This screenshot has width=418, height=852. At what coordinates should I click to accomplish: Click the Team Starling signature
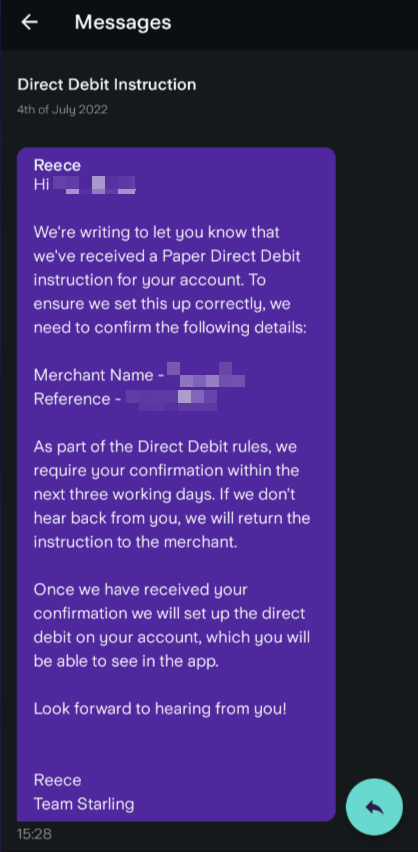coord(84,804)
